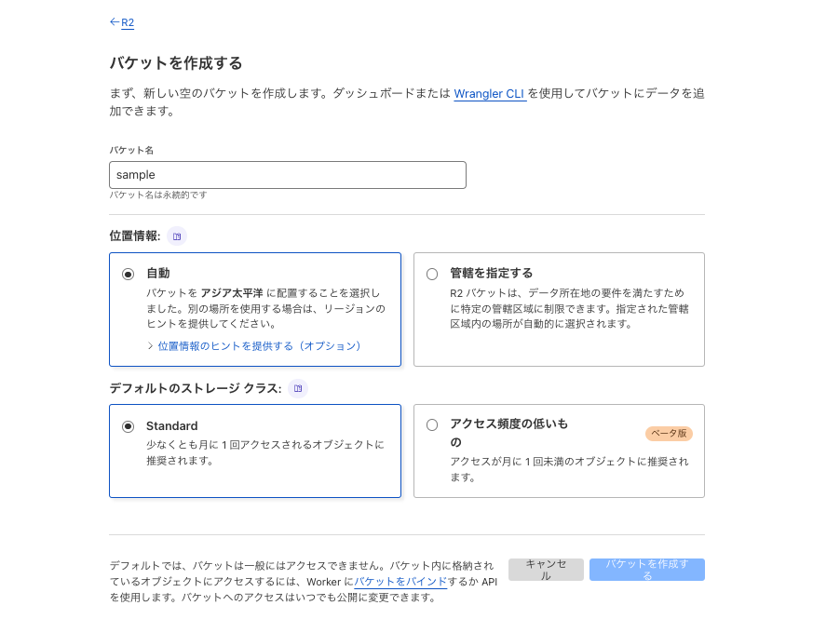Open the docs icon next to 位置情報
Screen dimensions: 840x619
[x=177, y=236]
